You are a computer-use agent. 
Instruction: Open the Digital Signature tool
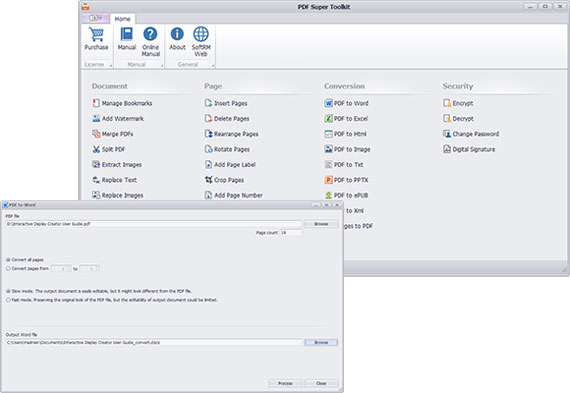(469, 149)
